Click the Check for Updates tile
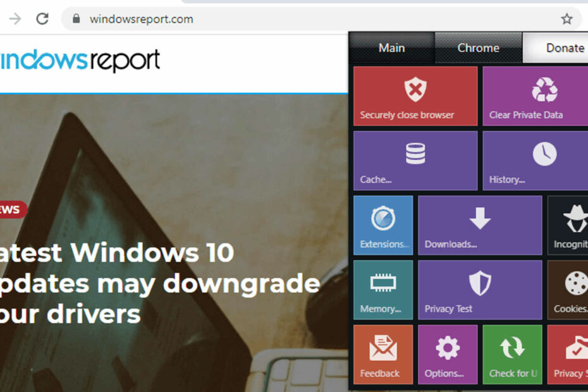 tap(512, 355)
